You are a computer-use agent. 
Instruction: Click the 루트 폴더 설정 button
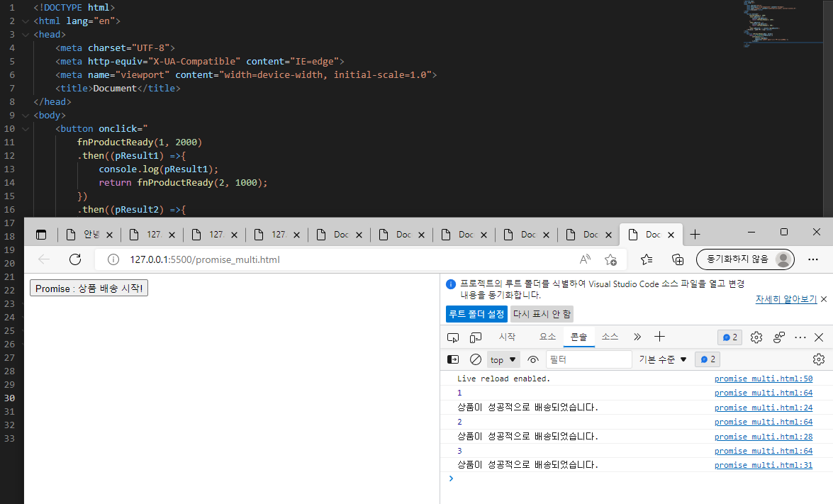pyautogui.click(x=476, y=314)
